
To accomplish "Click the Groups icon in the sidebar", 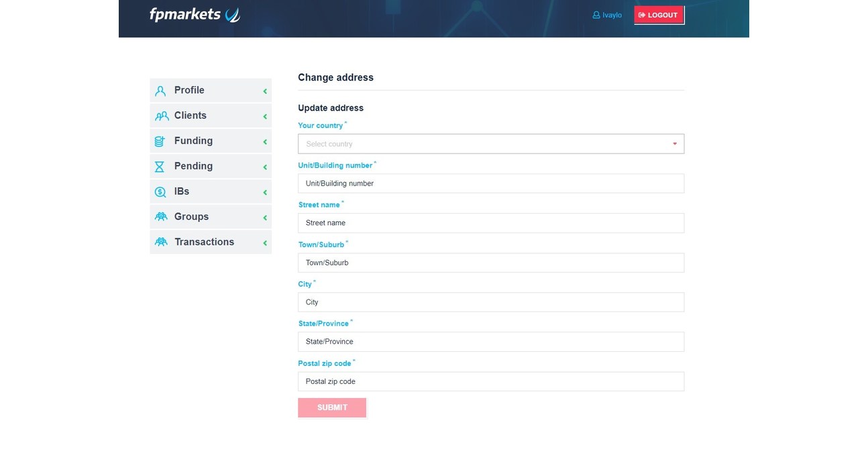I will 160,216.
